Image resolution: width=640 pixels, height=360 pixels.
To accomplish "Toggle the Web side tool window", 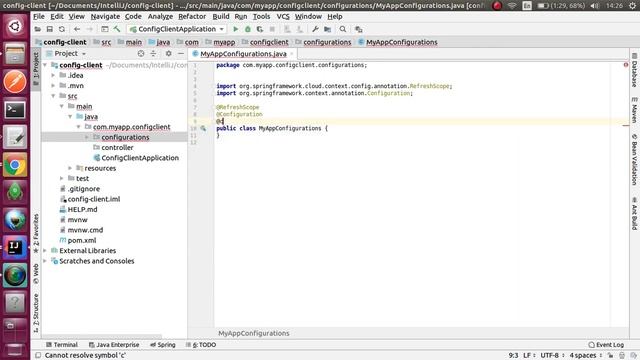I will tap(36, 274).
